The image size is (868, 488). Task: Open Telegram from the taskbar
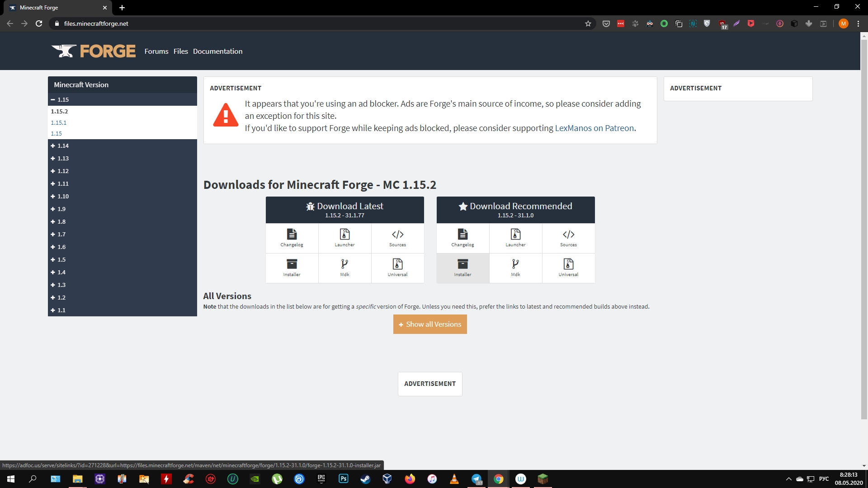[x=476, y=479]
